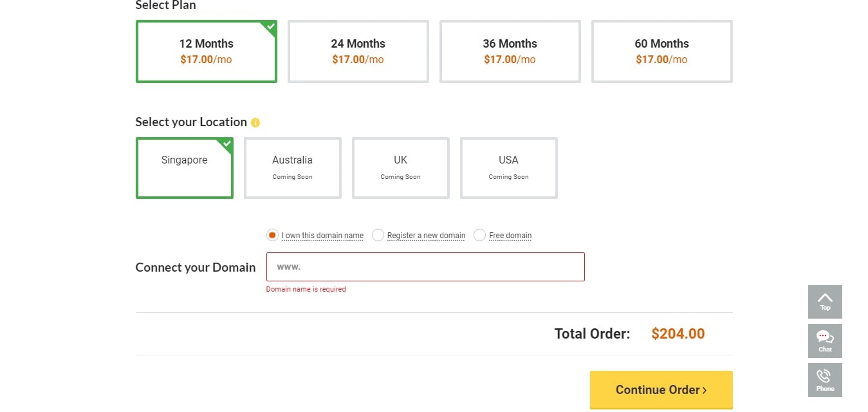868x412 pixels.
Task: Select the 'Register a new domain' radio
Action: tap(378, 235)
